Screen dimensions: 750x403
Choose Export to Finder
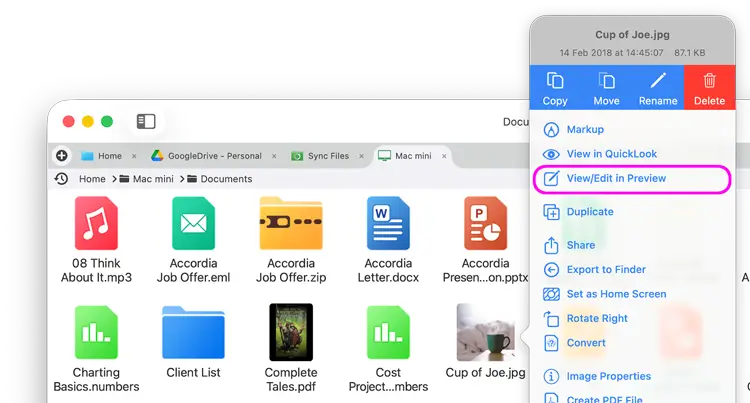(x=606, y=269)
